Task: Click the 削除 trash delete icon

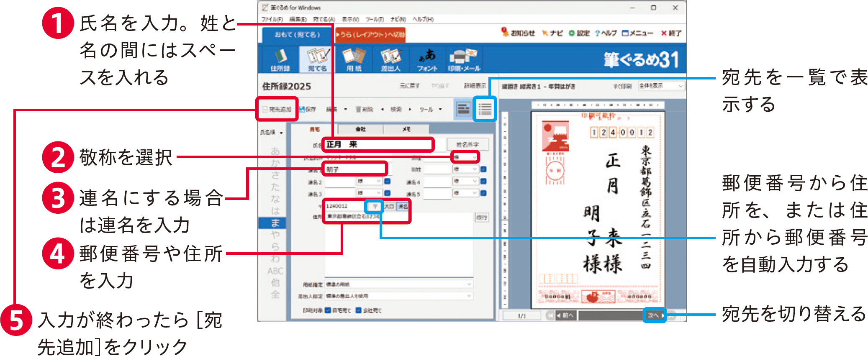Action: [364, 109]
